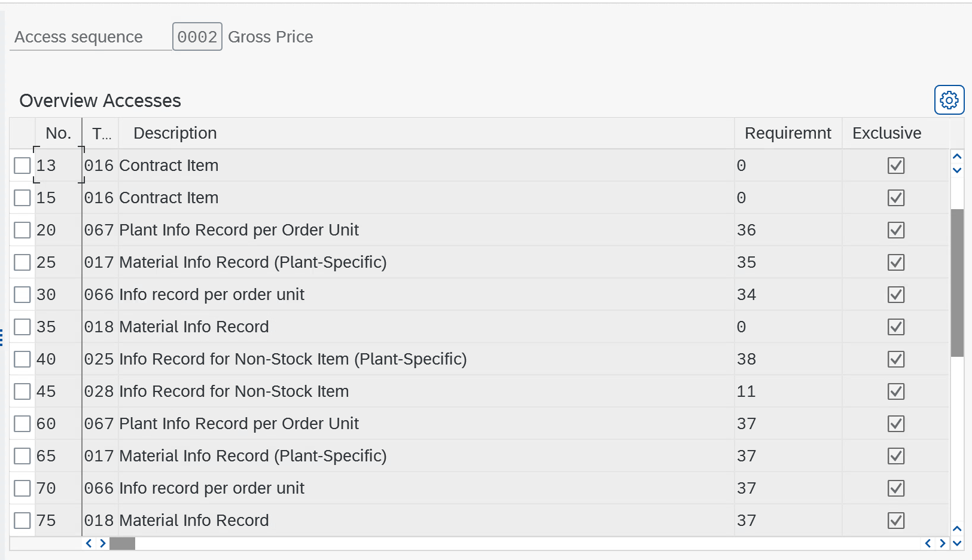This screenshot has height=560, width=972.
Task: Click bottom-left horizontal scroll right arrow
Action: [103, 543]
